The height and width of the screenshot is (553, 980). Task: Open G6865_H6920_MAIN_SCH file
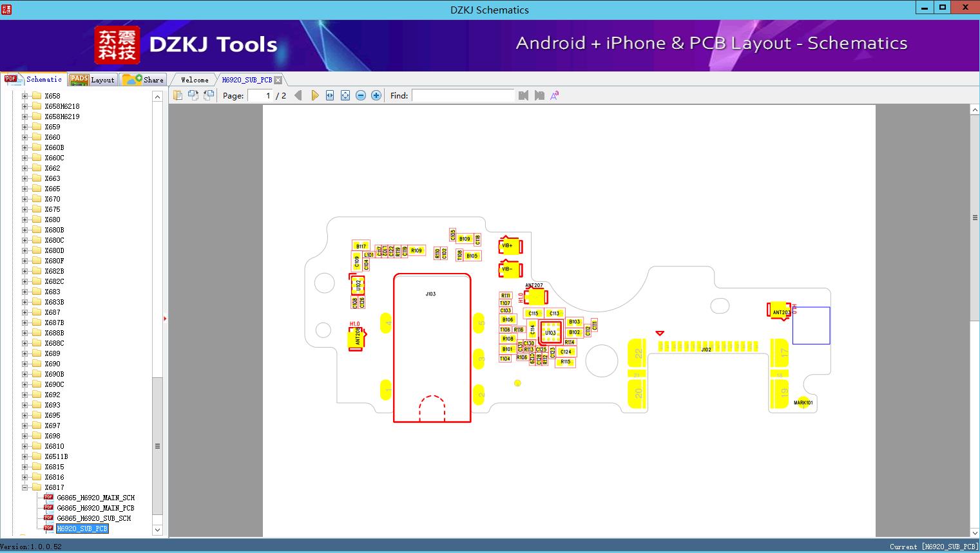tap(95, 498)
